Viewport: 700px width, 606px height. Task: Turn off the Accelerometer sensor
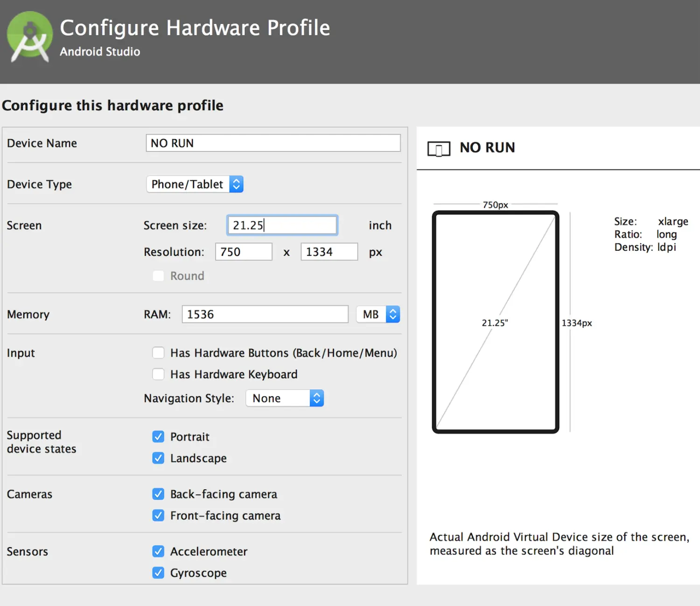tap(158, 551)
